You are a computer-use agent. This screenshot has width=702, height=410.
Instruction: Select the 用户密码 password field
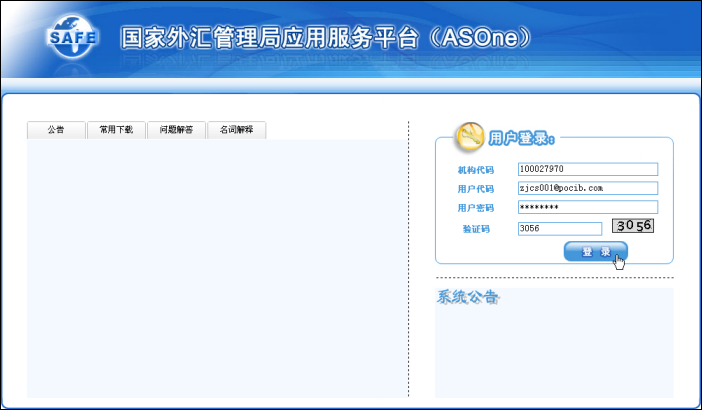tap(587, 207)
